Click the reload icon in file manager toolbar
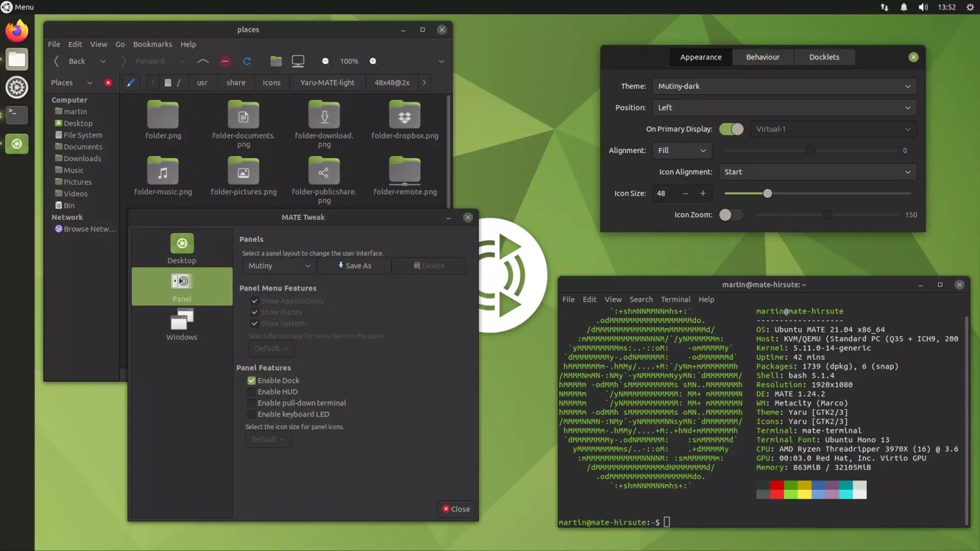 point(247,61)
